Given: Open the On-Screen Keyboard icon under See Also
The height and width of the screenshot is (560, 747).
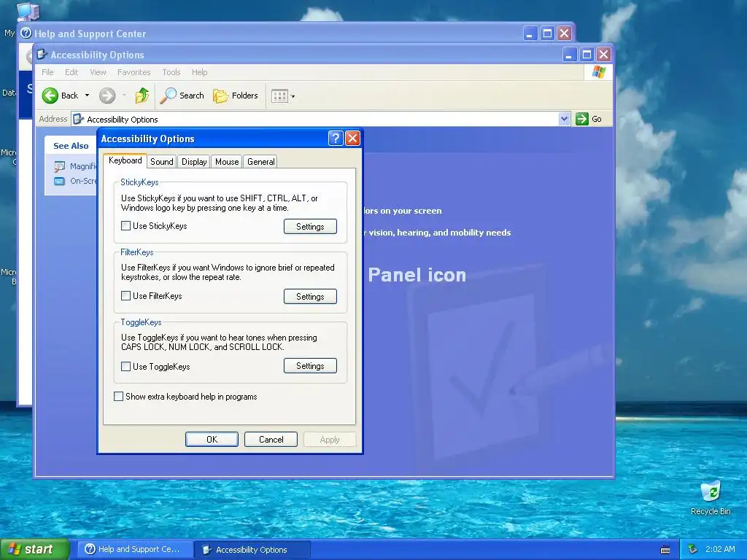Looking at the screenshot, I should [x=60, y=181].
